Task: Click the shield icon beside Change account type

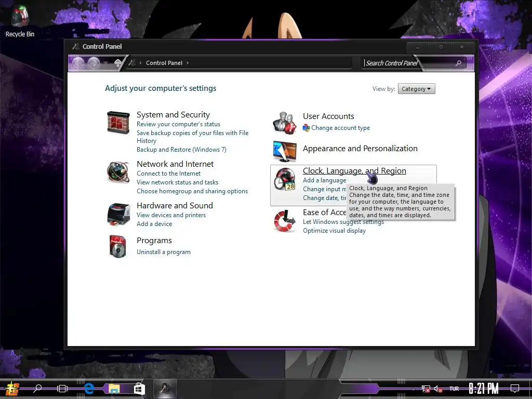Action: pyautogui.click(x=307, y=128)
